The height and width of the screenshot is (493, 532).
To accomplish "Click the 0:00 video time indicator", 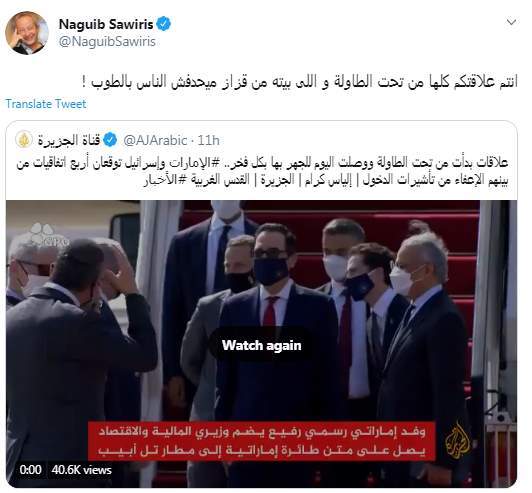I will pyautogui.click(x=30, y=470).
